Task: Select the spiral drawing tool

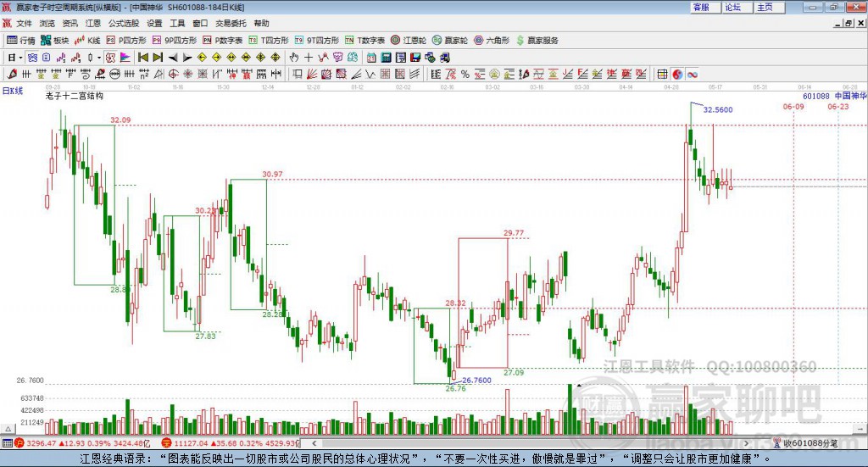Action: click(x=86, y=74)
